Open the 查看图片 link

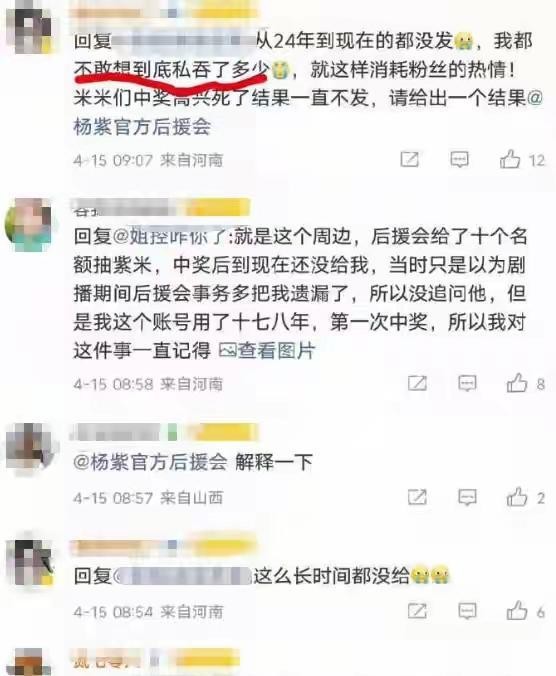(x=267, y=351)
